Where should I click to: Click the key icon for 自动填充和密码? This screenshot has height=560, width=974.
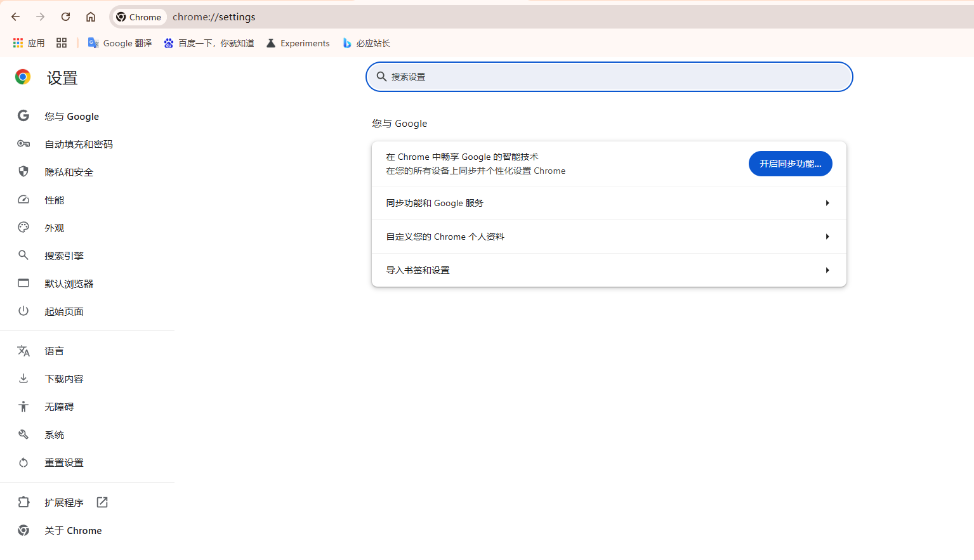(23, 144)
